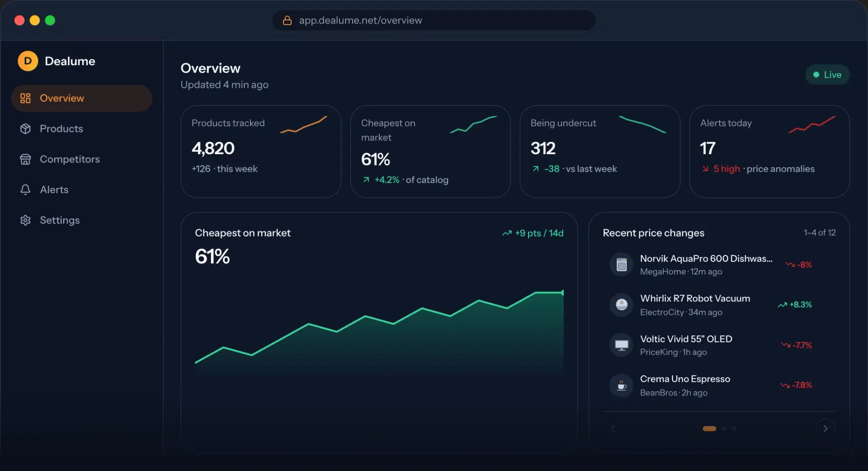Go to next page of price changes
The image size is (868, 471).
click(826, 429)
